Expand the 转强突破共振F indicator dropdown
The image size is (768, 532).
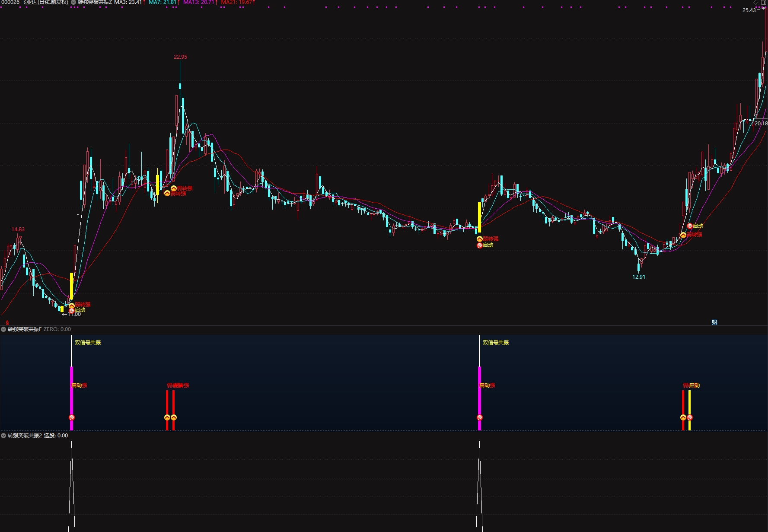(3, 329)
